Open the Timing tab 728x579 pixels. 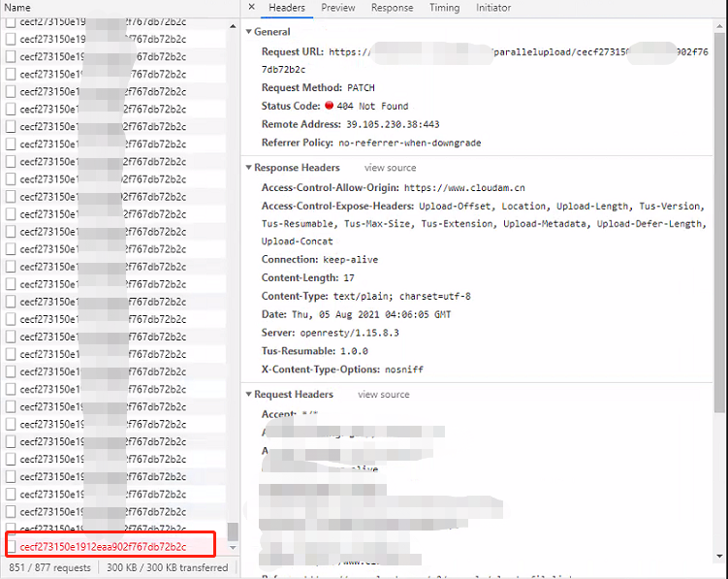coord(444,8)
